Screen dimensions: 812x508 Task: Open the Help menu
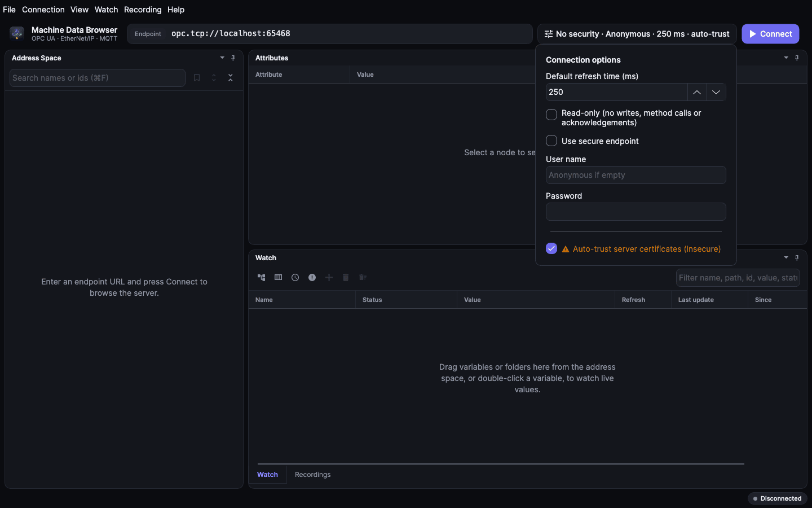click(176, 10)
